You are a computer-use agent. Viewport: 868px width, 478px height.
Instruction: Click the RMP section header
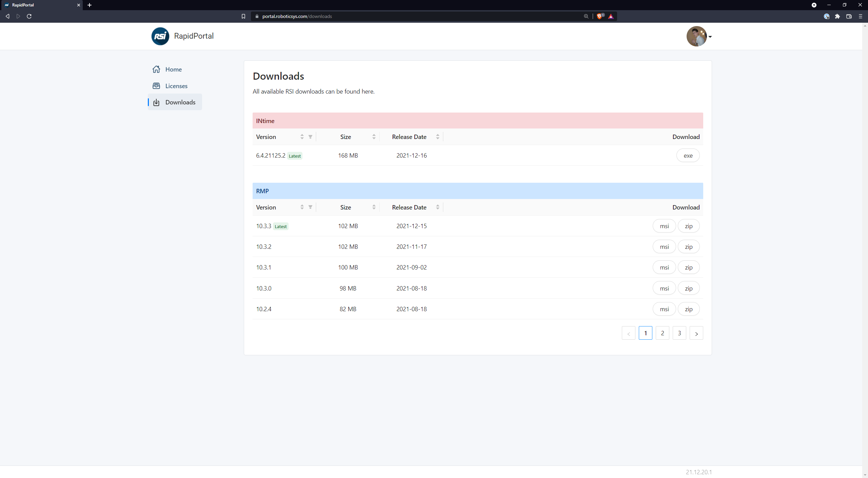click(478, 191)
